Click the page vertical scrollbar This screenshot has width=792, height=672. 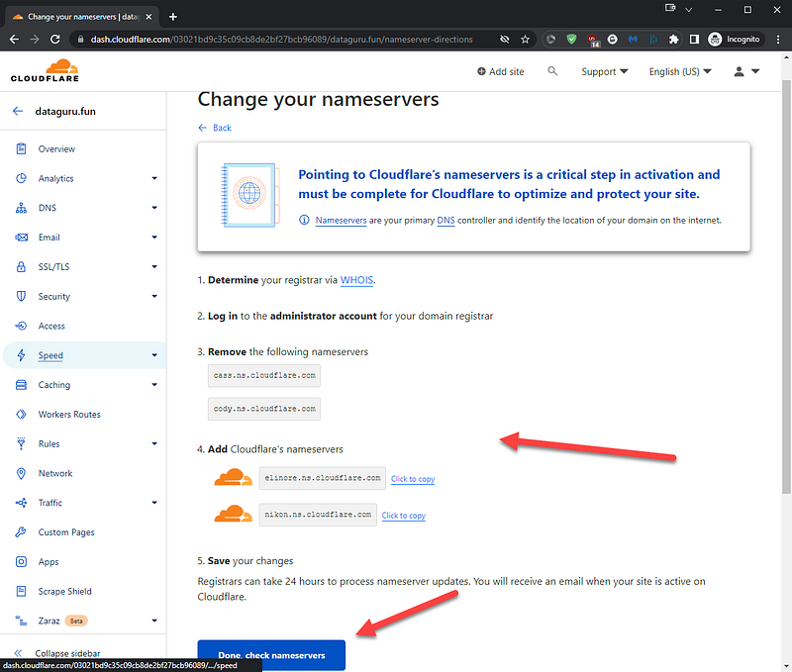786,286
